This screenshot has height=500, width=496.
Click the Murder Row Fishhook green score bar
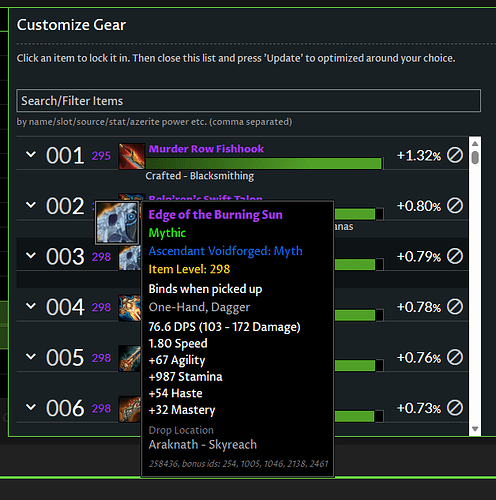264,163
